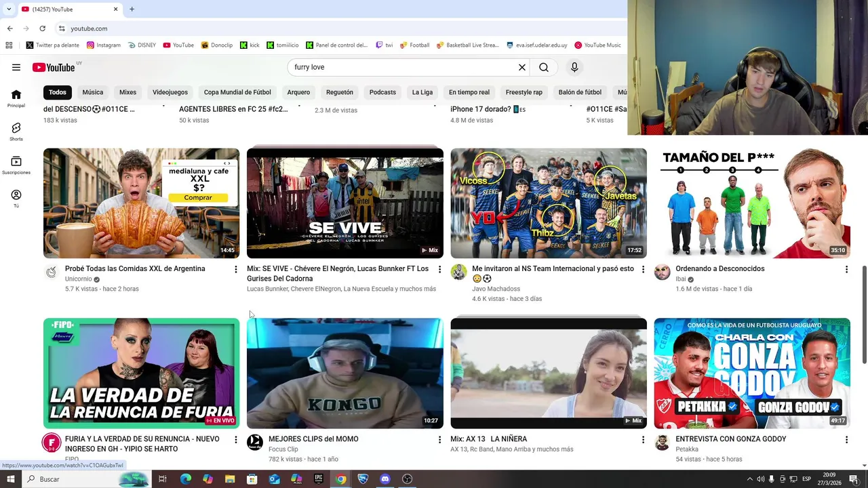Reload the page in Chrome

coord(42,28)
